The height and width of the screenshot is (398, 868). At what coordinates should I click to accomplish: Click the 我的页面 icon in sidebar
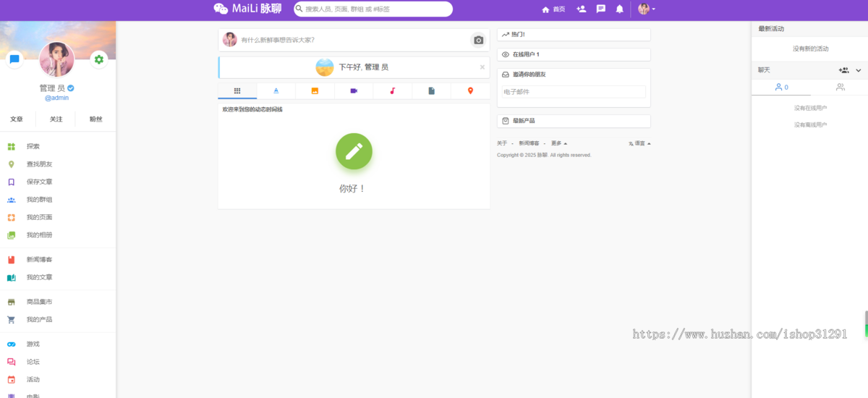pos(11,217)
